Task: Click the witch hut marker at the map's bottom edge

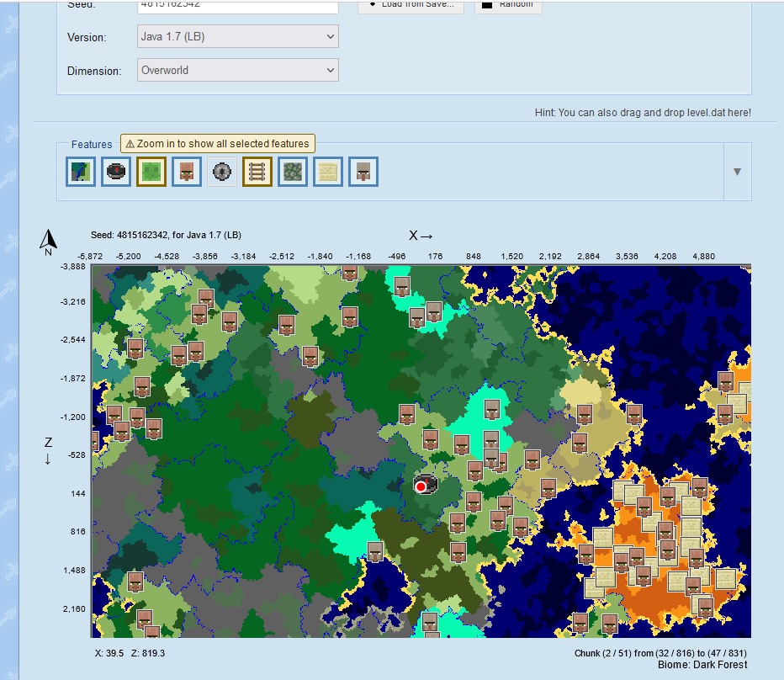Action: (430, 623)
